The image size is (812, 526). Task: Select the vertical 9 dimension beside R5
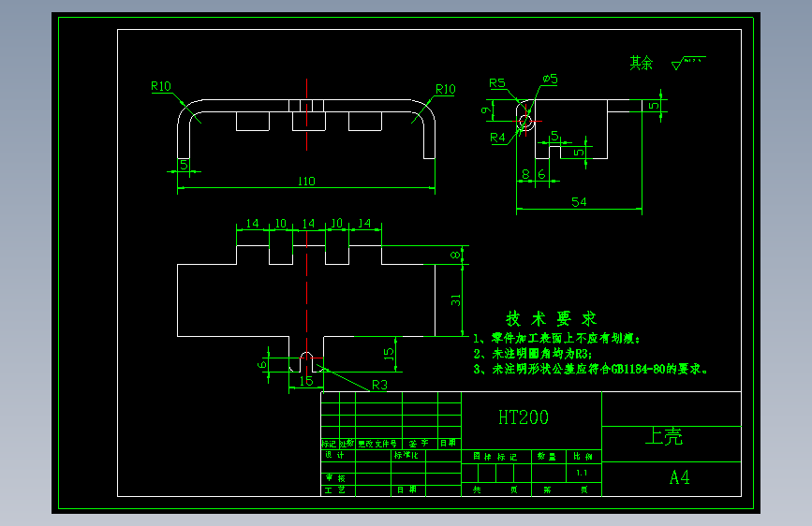point(485,110)
